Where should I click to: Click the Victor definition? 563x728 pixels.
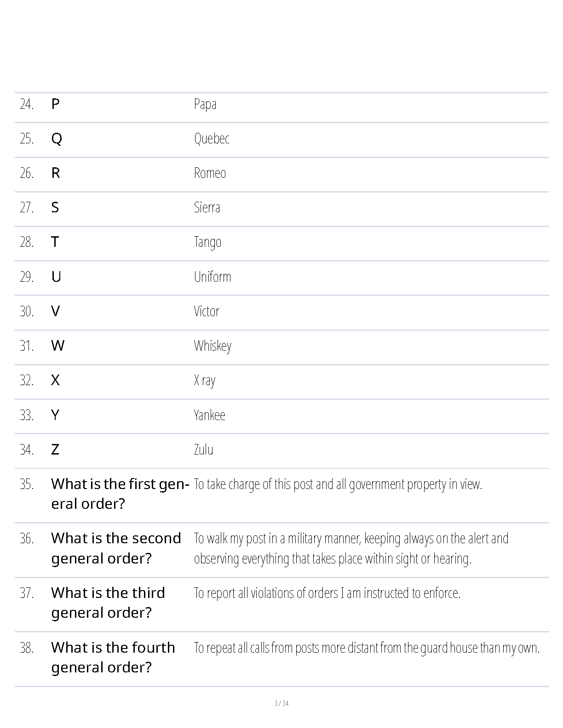[206, 312]
